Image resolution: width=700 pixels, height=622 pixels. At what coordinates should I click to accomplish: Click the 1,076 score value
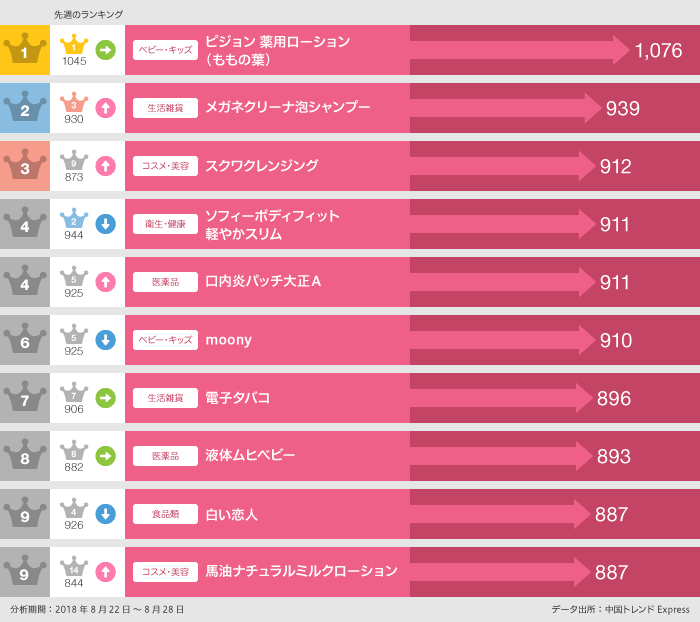658,50
